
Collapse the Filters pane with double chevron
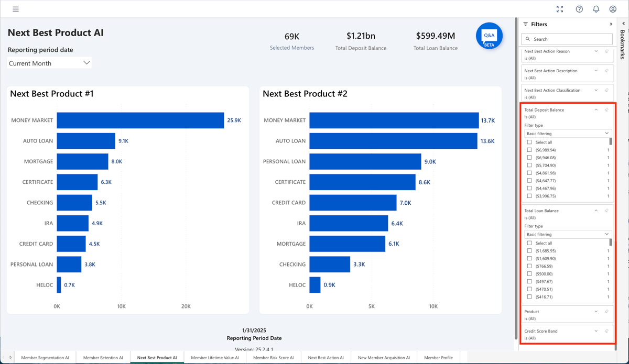click(611, 24)
